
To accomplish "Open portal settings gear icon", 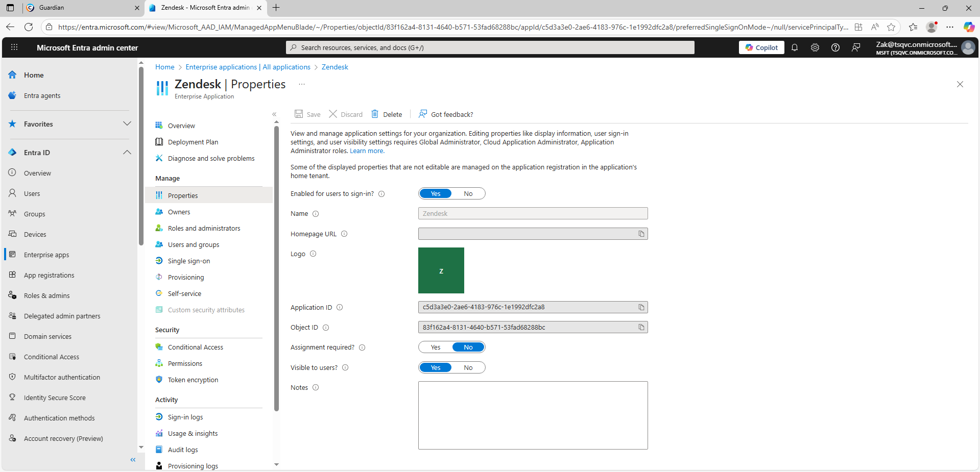I will (x=815, y=47).
